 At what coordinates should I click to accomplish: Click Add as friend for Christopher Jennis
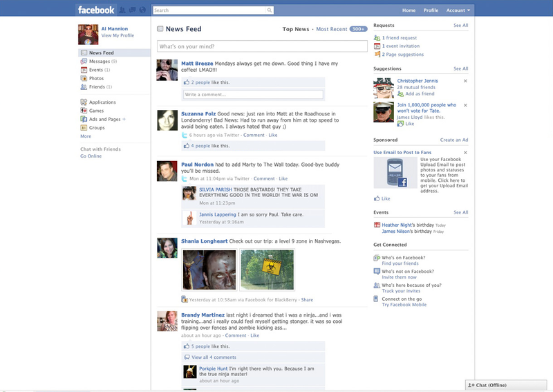point(420,93)
